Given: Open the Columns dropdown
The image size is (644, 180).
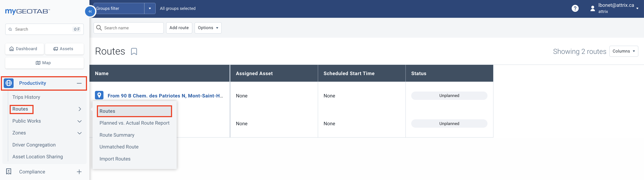Looking at the screenshot, I should click(x=623, y=51).
